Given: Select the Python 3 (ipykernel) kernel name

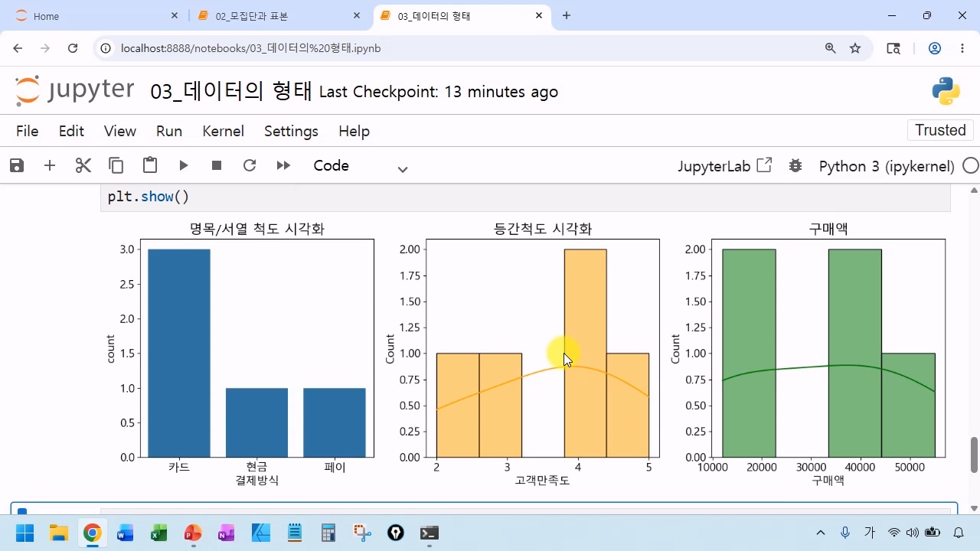Looking at the screenshot, I should click(x=887, y=166).
